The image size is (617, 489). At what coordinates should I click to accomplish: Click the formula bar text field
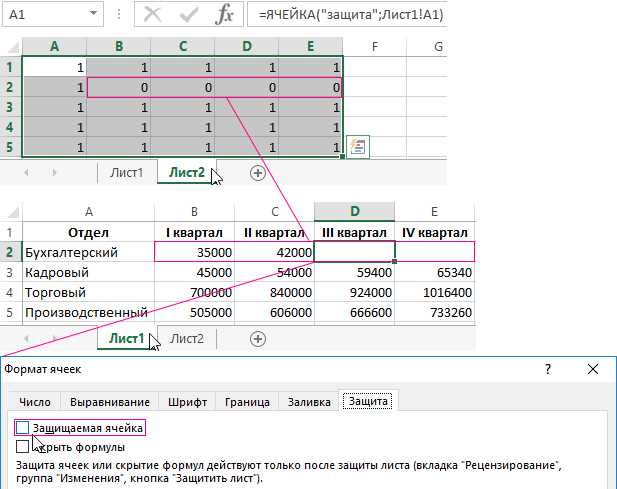(348, 15)
